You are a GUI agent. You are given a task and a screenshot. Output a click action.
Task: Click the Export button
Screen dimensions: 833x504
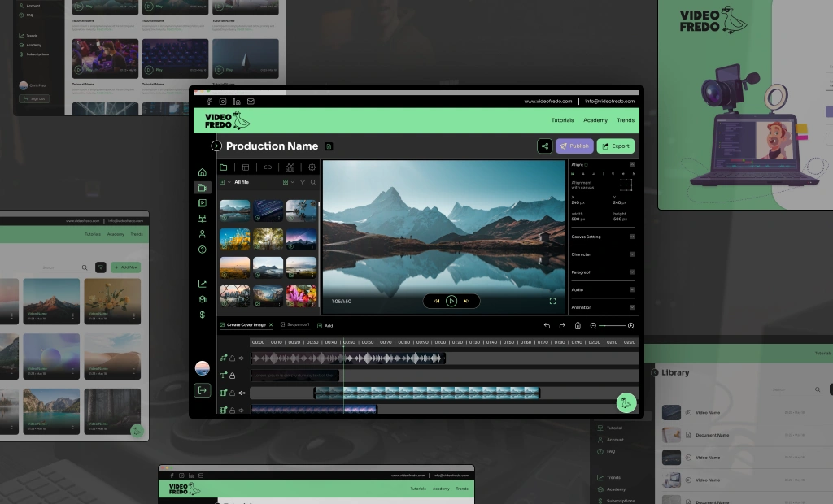tap(615, 146)
